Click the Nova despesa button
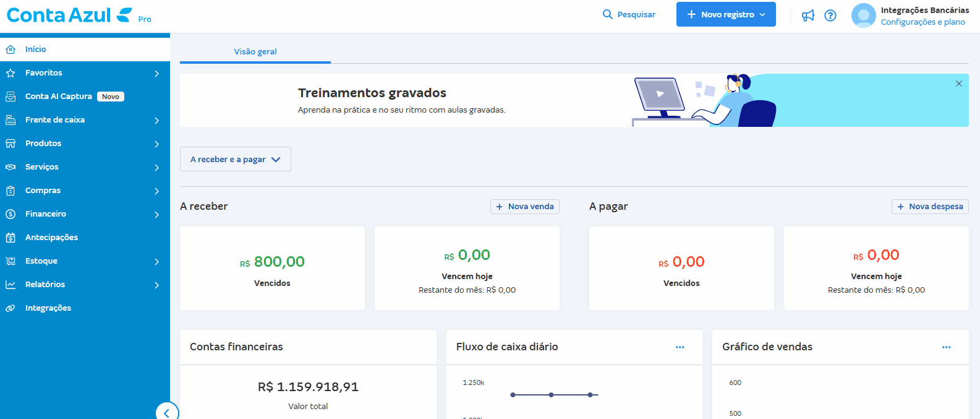 [930, 207]
